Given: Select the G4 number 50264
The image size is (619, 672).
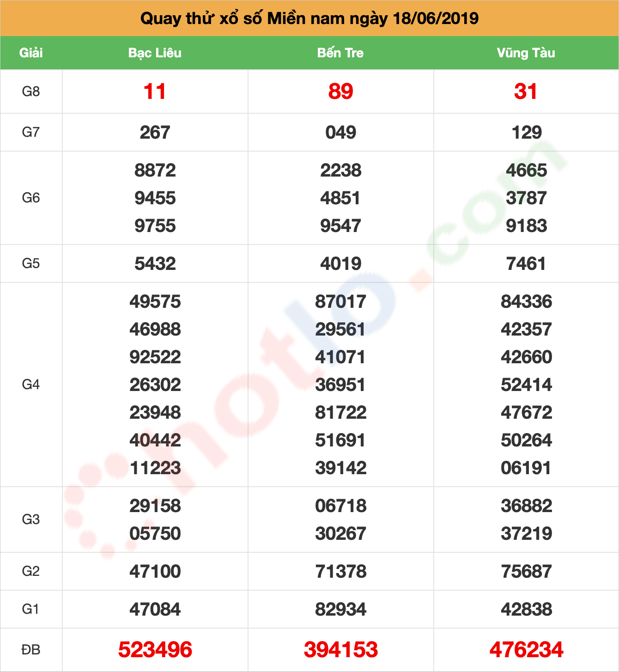Looking at the screenshot, I should click(526, 440).
